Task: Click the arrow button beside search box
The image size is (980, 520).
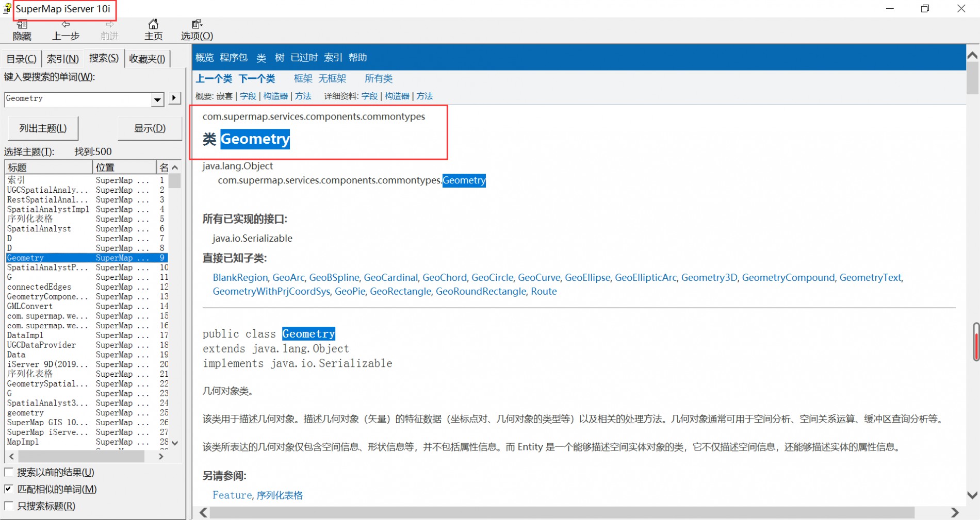Action: [x=175, y=98]
